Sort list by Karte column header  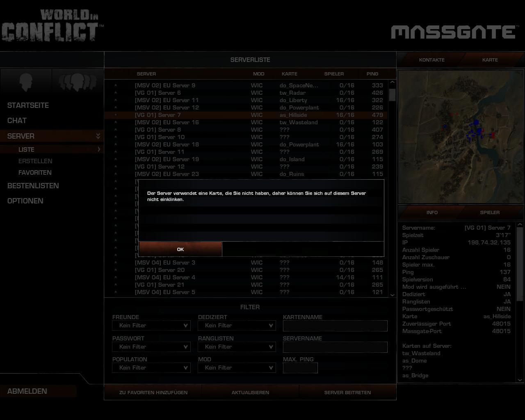click(290, 74)
